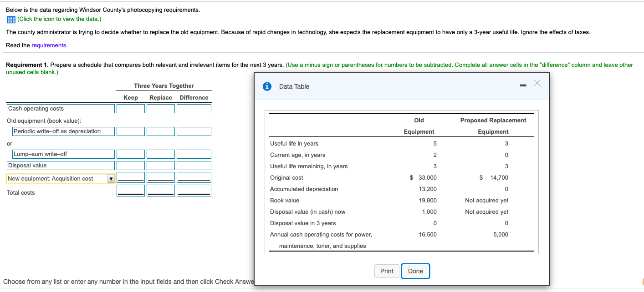Image resolution: width=644 pixels, height=292 pixels.
Task: Click the Difference cell for New equipment
Action: pyautogui.click(x=194, y=177)
